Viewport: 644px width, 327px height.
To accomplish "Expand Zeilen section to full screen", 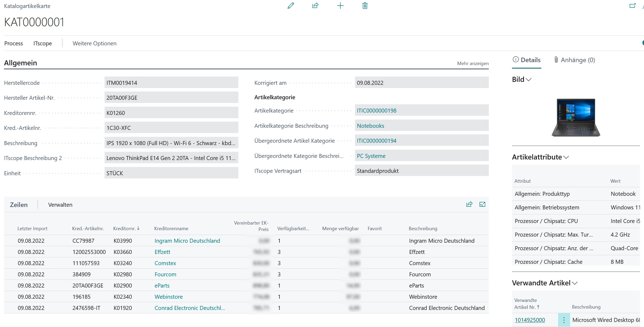I will [482, 204].
